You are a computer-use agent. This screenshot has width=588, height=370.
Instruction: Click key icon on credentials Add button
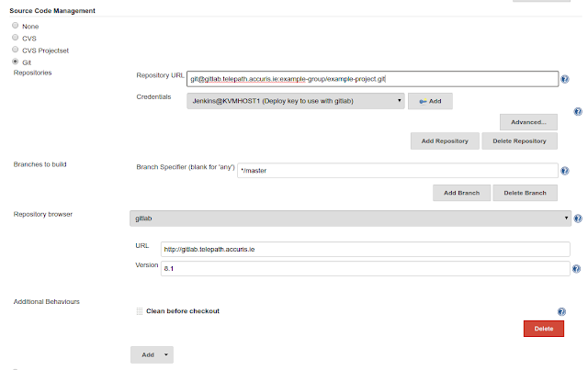pyautogui.click(x=423, y=102)
